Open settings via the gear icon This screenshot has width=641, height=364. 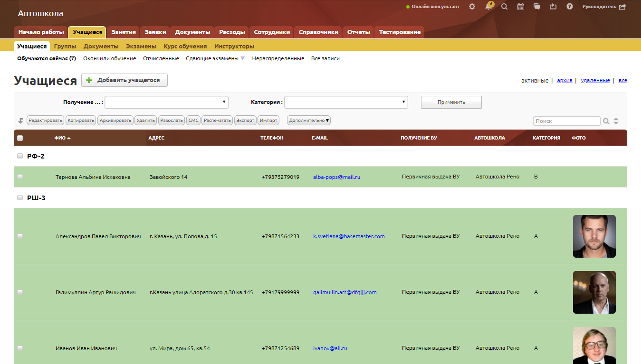pyautogui.click(x=472, y=7)
